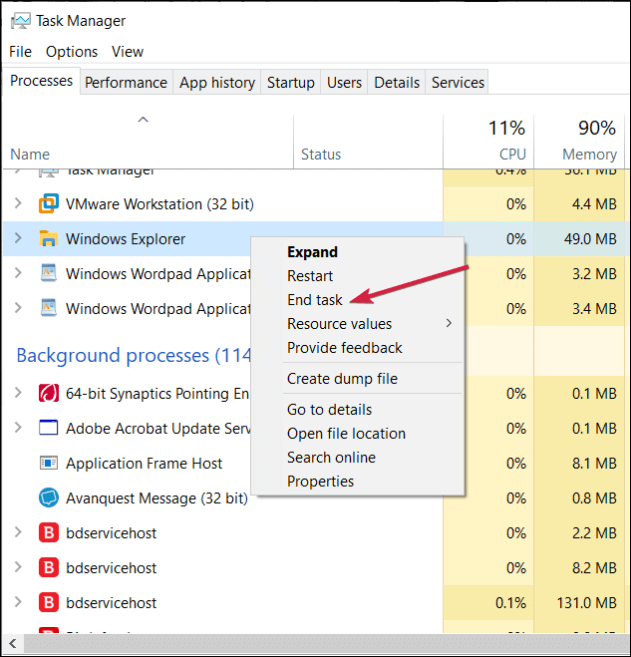Expand the VMware Workstation process group
The image size is (631, 657).
(17, 204)
